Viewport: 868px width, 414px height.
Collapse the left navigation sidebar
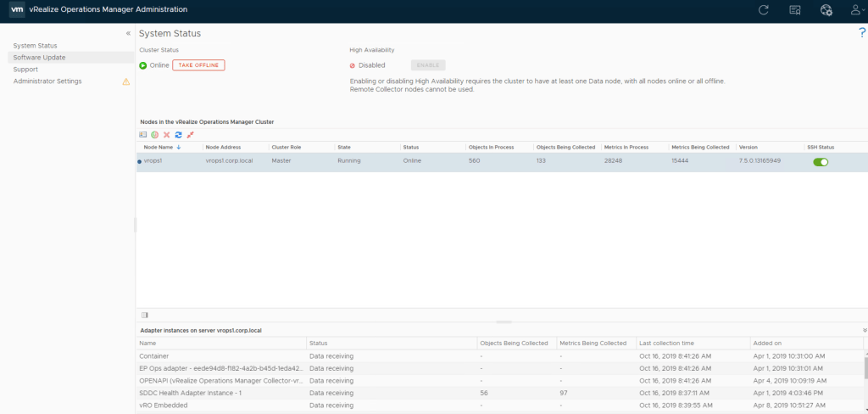128,33
